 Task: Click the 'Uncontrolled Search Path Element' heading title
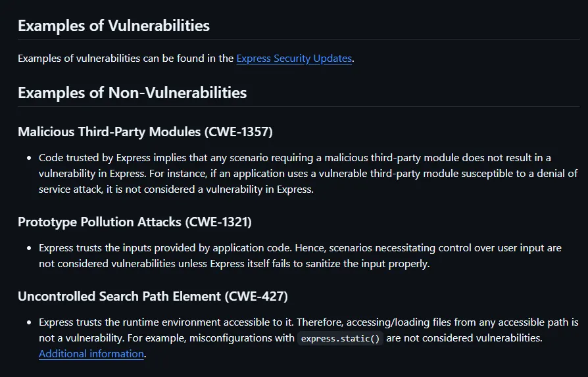pyautogui.click(x=120, y=296)
